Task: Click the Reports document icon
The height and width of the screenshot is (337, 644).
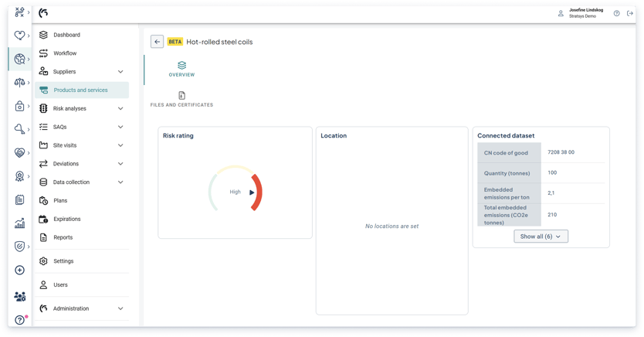Action: pos(43,237)
